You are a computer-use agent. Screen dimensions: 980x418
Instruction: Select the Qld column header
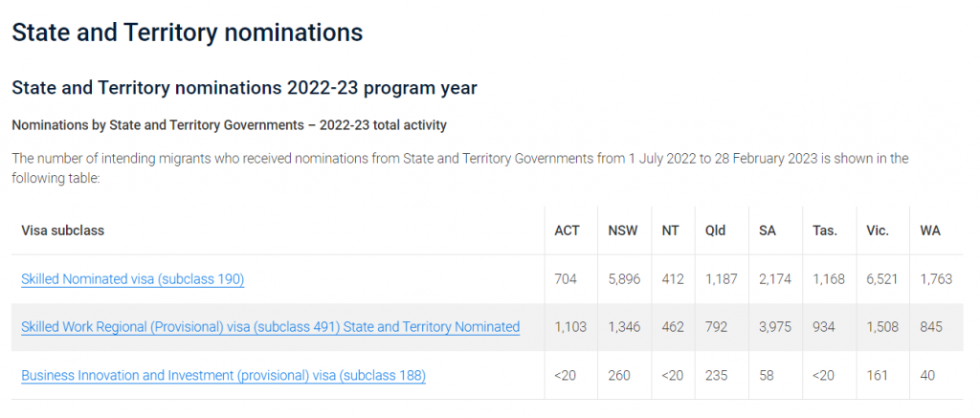(x=716, y=231)
